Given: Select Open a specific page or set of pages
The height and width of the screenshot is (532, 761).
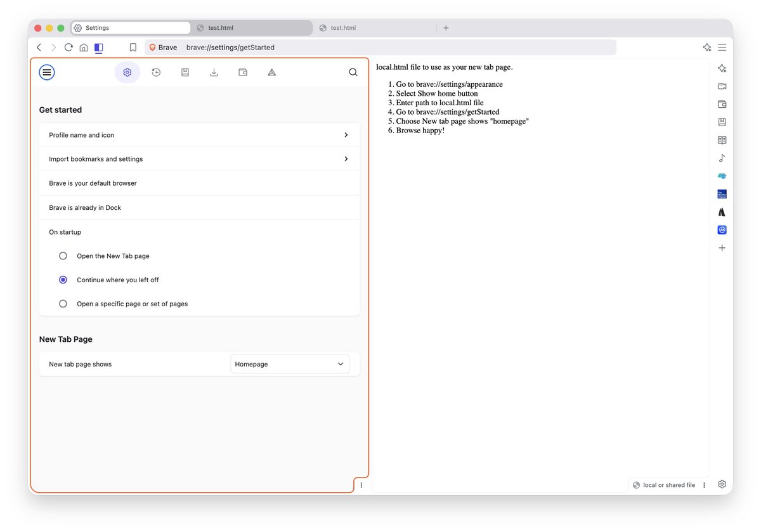Looking at the screenshot, I should click(63, 304).
